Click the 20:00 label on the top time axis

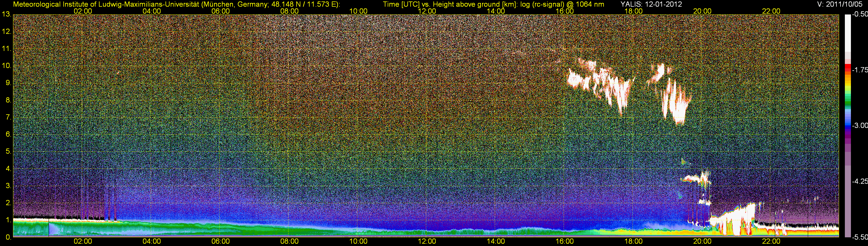click(x=702, y=11)
